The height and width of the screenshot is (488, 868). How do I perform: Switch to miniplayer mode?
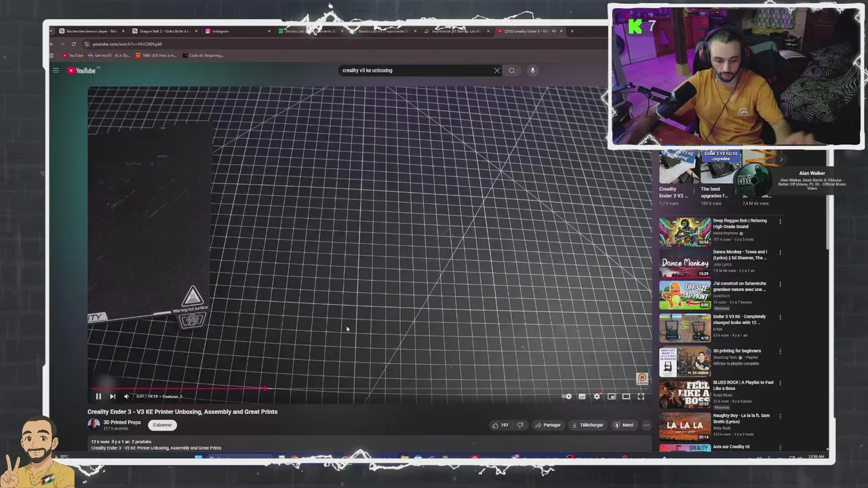point(611,396)
